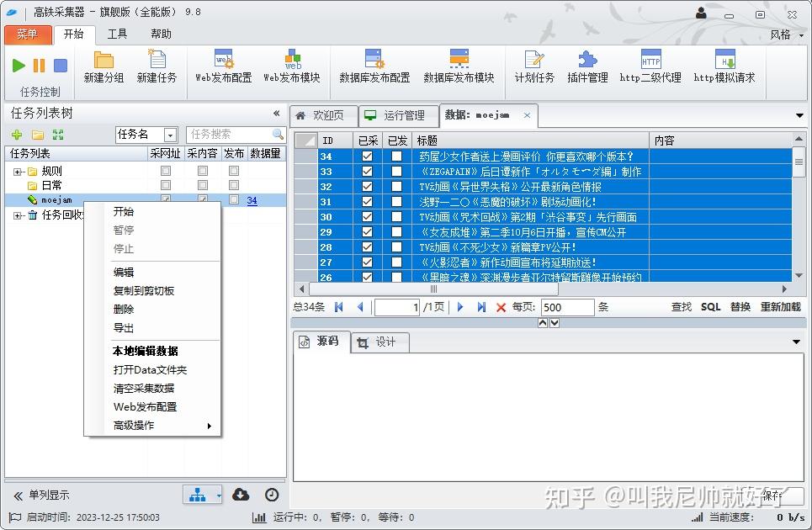Start task with the green play icon
This screenshot has width=812, height=530.
(x=17, y=65)
